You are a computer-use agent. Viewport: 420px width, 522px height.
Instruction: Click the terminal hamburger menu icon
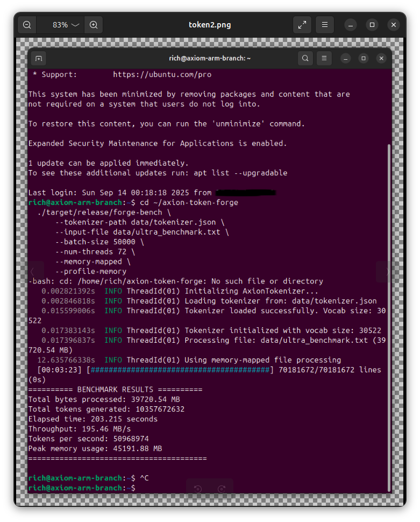pyautogui.click(x=324, y=58)
